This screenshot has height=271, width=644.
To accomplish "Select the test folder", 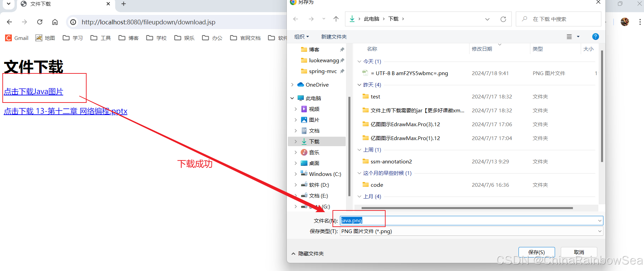I will (x=375, y=96).
